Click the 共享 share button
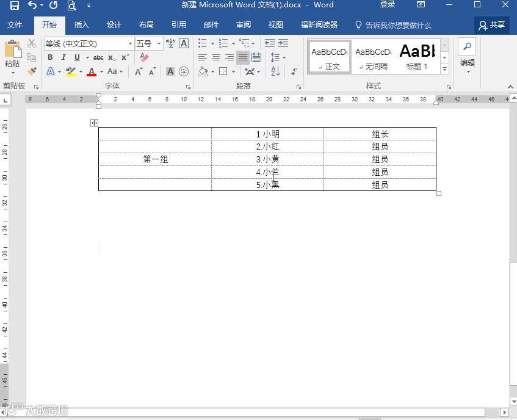Image resolution: width=517 pixels, height=420 pixels. tap(492, 25)
